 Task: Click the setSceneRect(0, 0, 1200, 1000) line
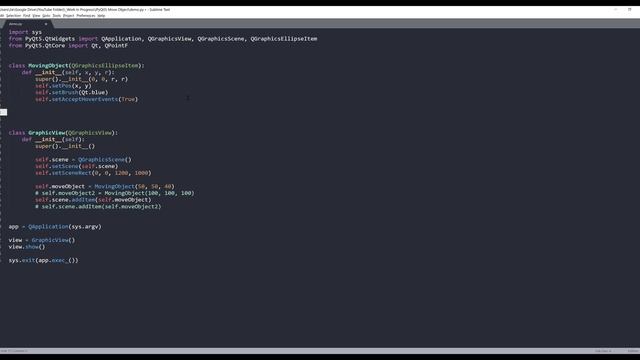click(x=93, y=173)
